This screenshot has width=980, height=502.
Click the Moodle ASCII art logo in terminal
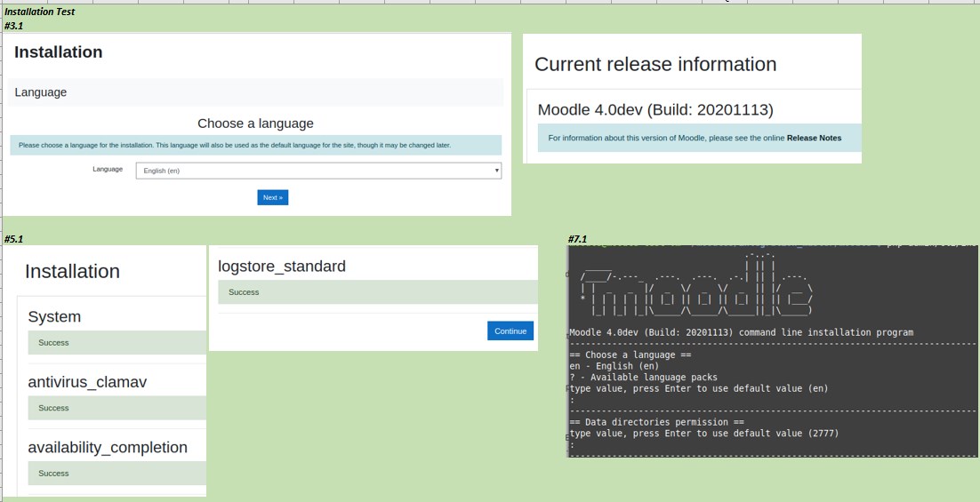coord(695,284)
